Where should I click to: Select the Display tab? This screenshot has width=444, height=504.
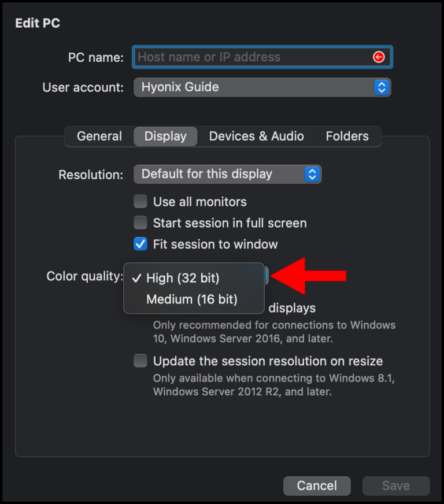[x=165, y=136]
